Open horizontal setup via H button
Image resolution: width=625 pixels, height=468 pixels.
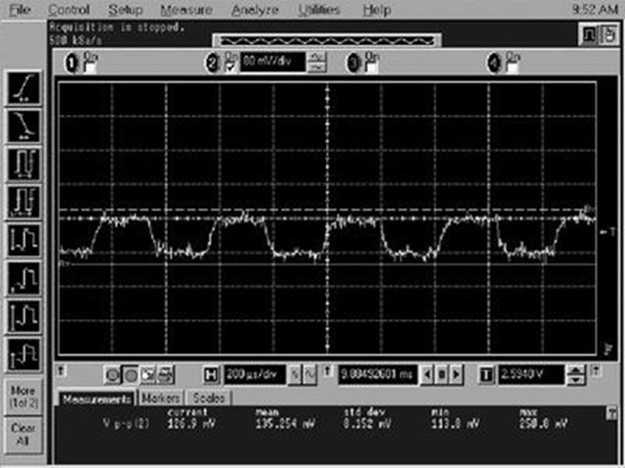pyautogui.click(x=210, y=375)
